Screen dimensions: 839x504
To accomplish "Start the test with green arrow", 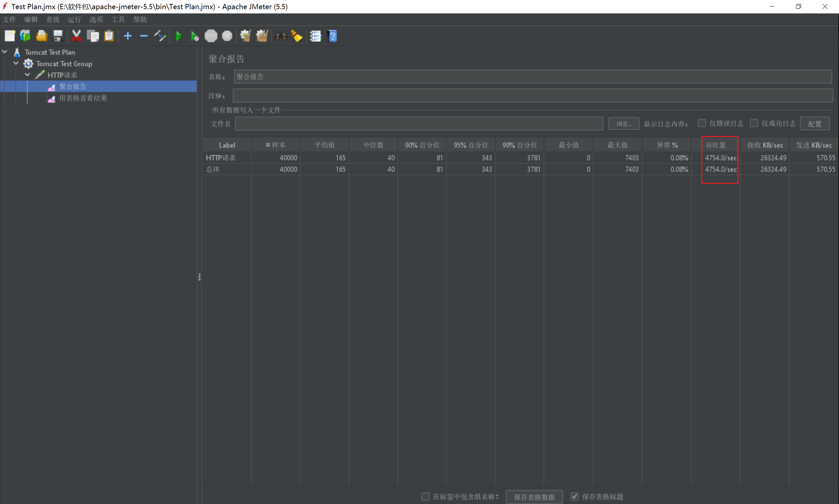I will click(179, 36).
